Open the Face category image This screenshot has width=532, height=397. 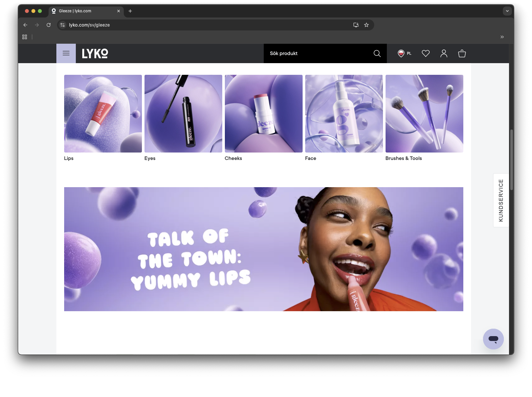[x=344, y=114]
